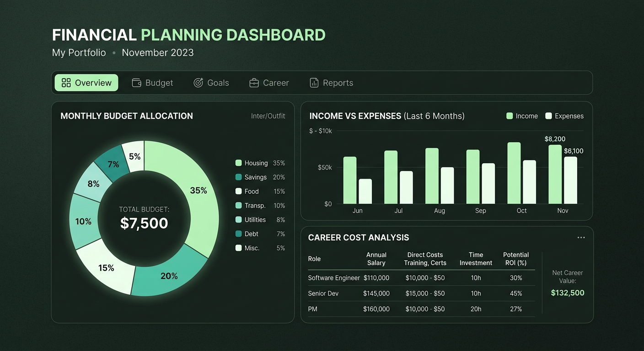644x351 pixels.
Task: Click the Potential ROI column header
Action: point(515,259)
